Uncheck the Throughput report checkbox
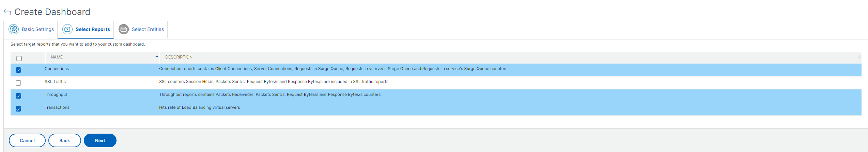This screenshot has width=868, height=152. (18, 96)
